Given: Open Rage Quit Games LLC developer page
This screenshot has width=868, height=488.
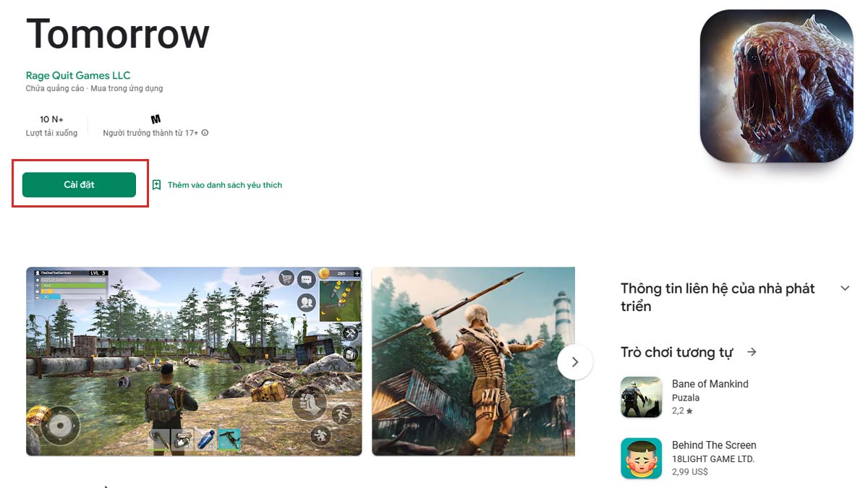Looking at the screenshot, I should click(78, 75).
